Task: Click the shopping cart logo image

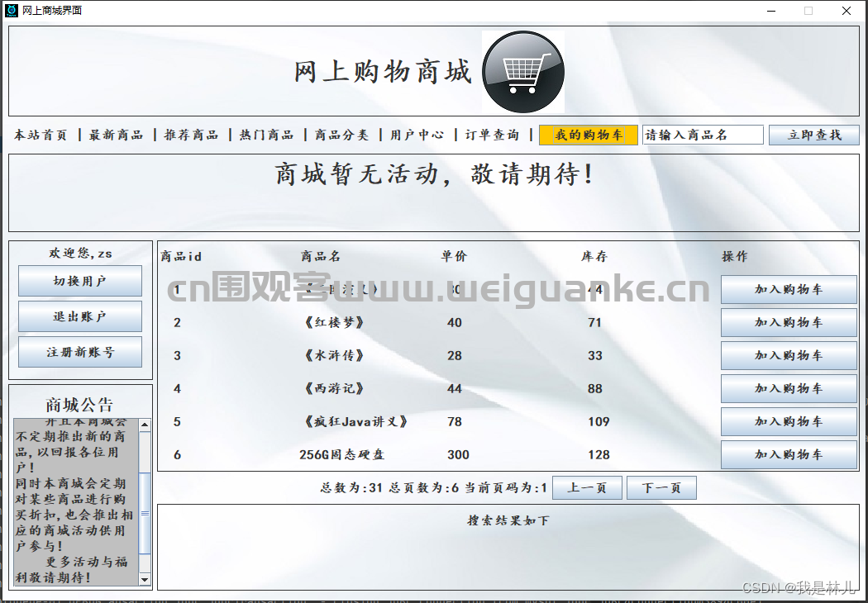Action: pyautogui.click(x=523, y=72)
